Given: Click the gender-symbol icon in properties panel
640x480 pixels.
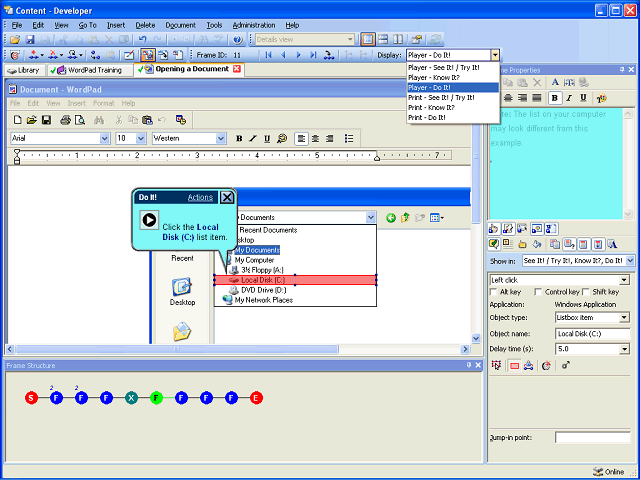Looking at the screenshot, I should click(x=566, y=366).
